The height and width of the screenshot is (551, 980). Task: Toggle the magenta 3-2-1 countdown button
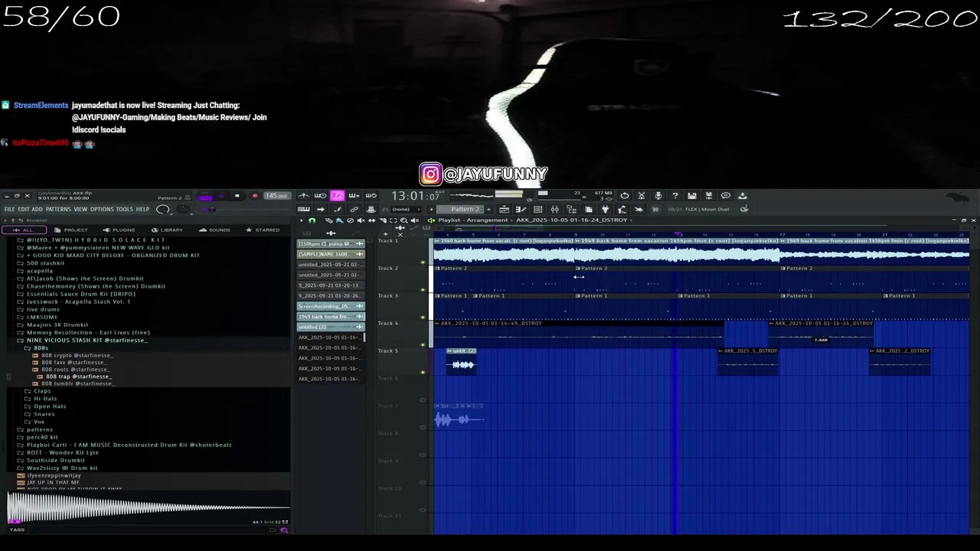click(x=337, y=196)
